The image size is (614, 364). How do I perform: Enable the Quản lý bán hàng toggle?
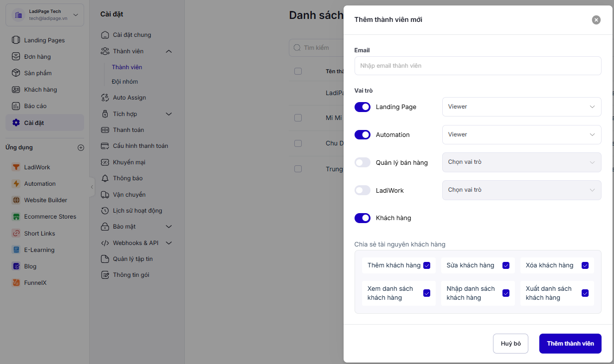(363, 162)
